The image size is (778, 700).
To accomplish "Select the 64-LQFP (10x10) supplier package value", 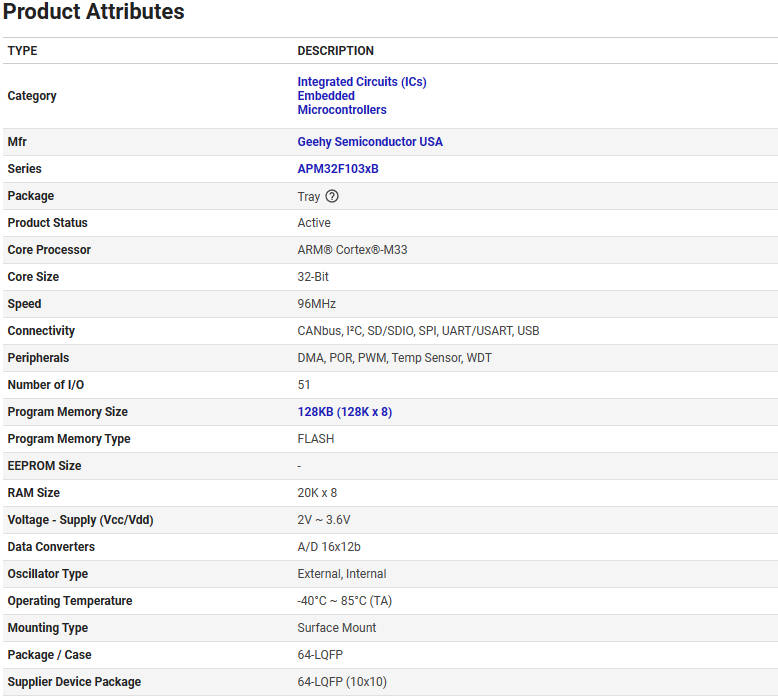I will click(x=342, y=682).
